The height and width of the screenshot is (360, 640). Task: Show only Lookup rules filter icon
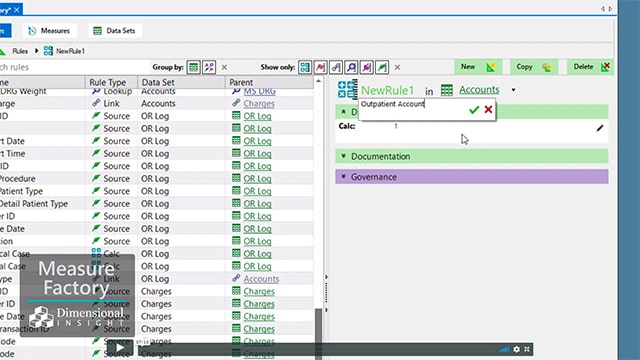[x=351, y=67]
